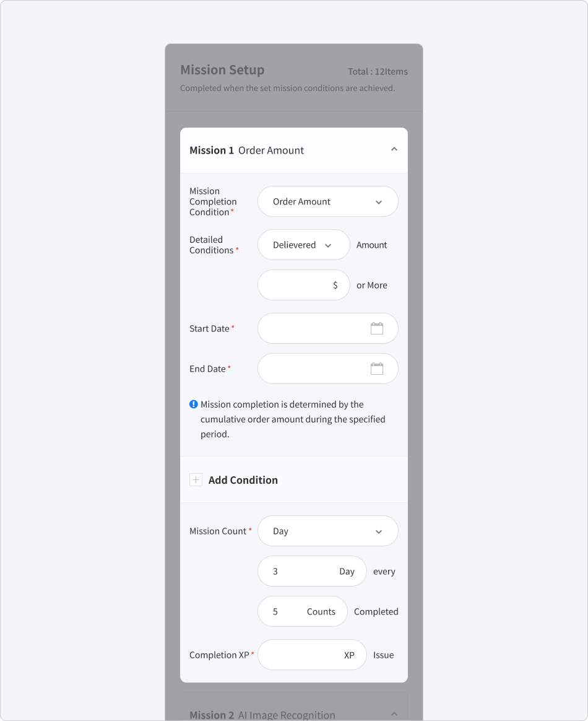The height and width of the screenshot is (721, 588).
Task: Click the plus icon beside Add Condition
Action: [196, 479]
